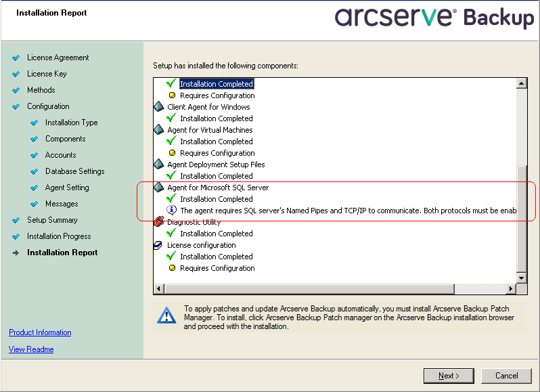
Task: Click the checkmark icon beside License Key
Action: pyautogui.click(x=16, y=74)
